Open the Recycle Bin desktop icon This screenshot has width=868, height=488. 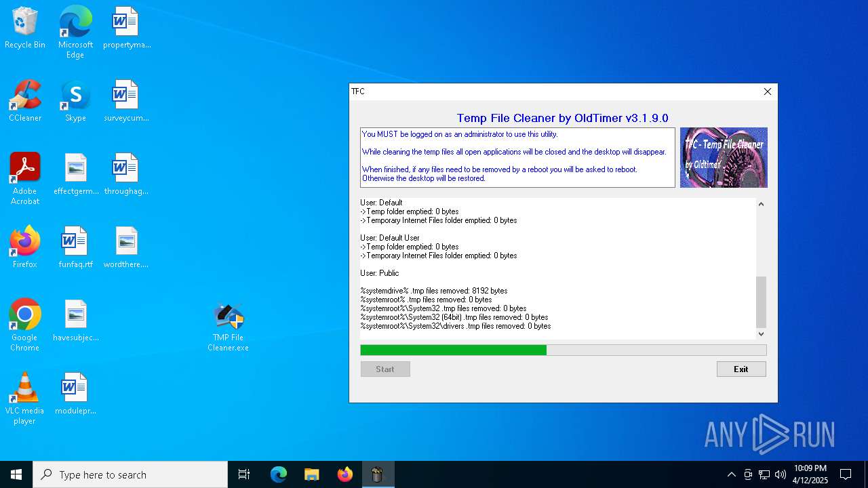(x=25, y=28)
